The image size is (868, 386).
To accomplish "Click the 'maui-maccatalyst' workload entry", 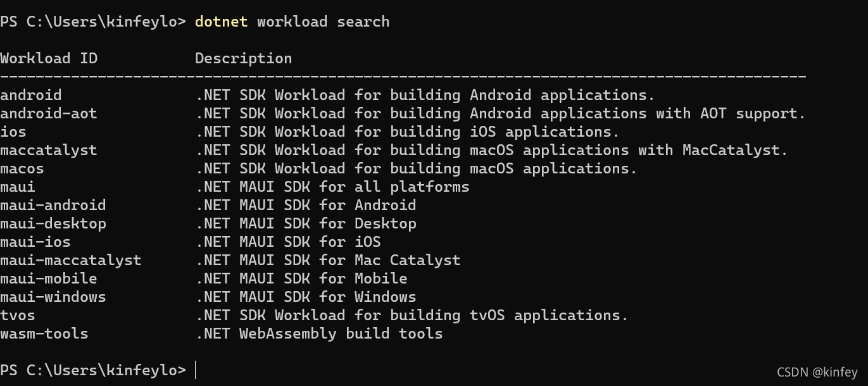I will pos(71,261).
